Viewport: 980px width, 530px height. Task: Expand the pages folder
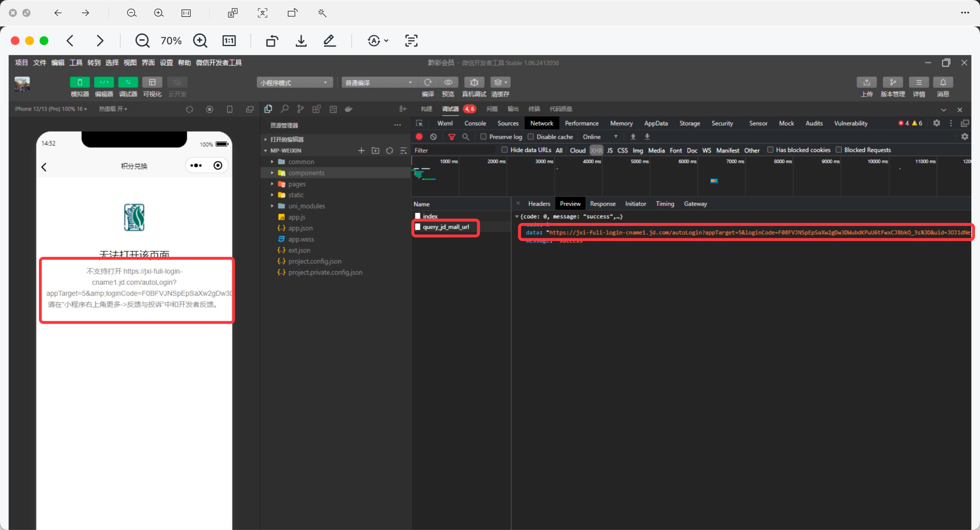(x=296, y=184)
